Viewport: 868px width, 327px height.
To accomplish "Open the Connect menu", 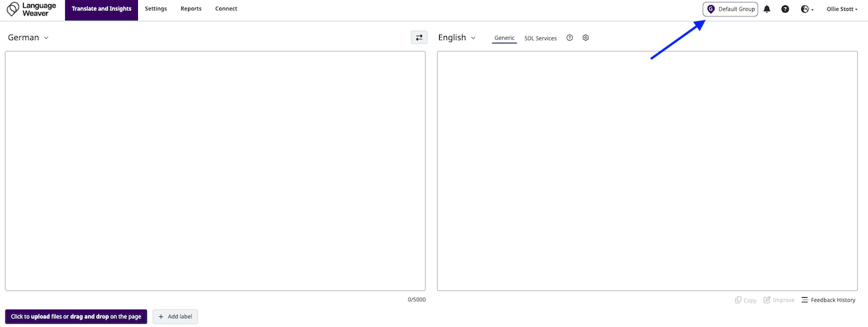I will pos(226,9).
